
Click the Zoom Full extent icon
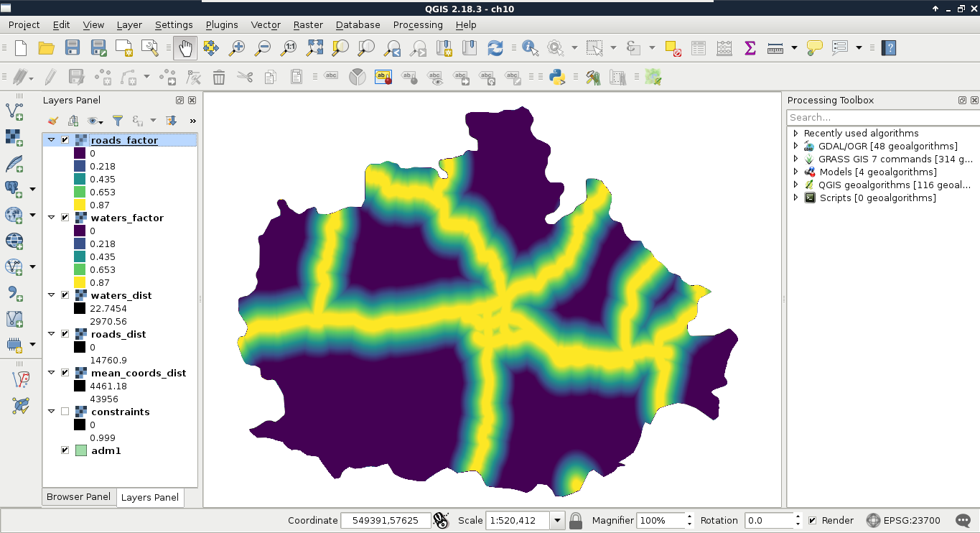[315, 48]
